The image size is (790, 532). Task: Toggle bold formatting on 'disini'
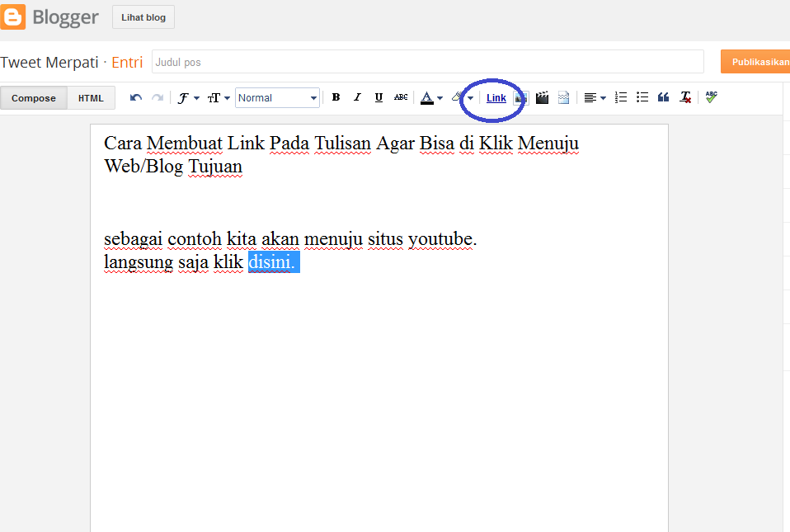pos(336,97)
